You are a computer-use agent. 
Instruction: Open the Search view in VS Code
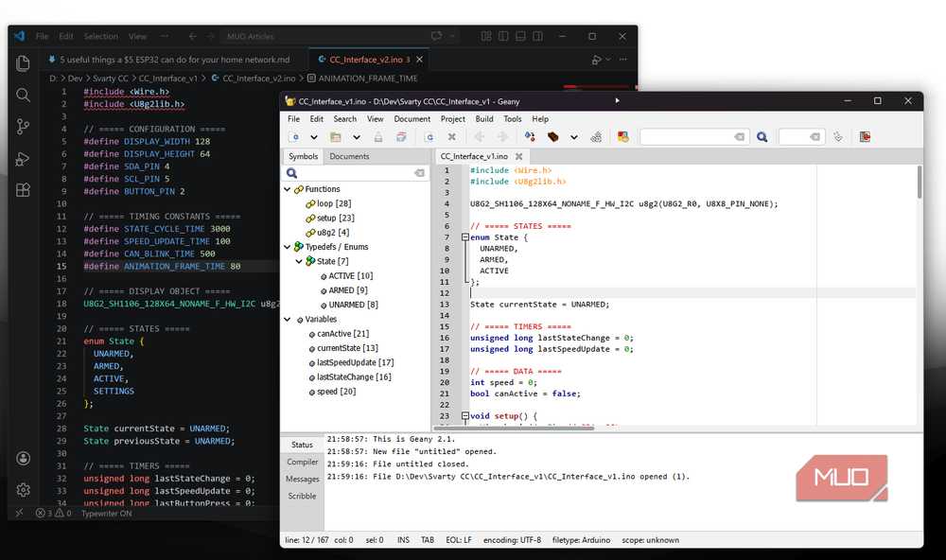pos(23,95)
